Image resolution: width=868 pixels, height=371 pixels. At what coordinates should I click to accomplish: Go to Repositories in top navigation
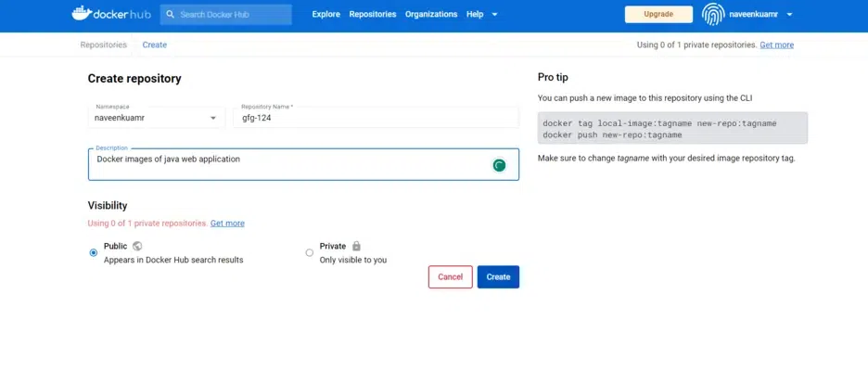coord(372,15)
